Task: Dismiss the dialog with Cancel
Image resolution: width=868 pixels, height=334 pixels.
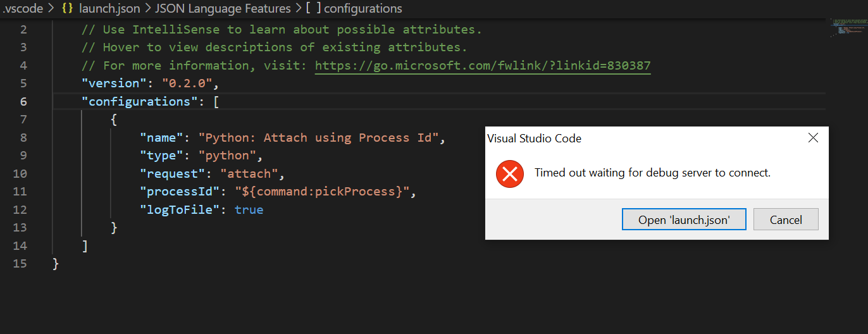Action: pyautogui.click(x=786, y=220)
